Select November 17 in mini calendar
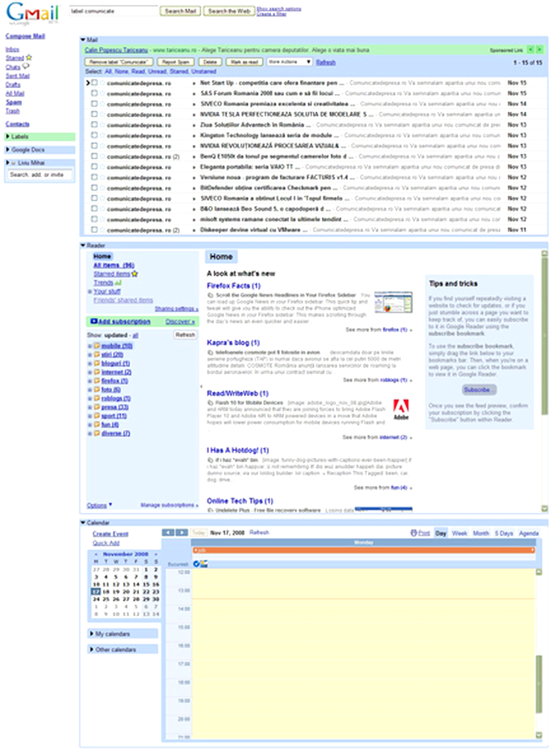Viewport: 560px width, 751px height. pyautogui.click(x=96, y=591)
